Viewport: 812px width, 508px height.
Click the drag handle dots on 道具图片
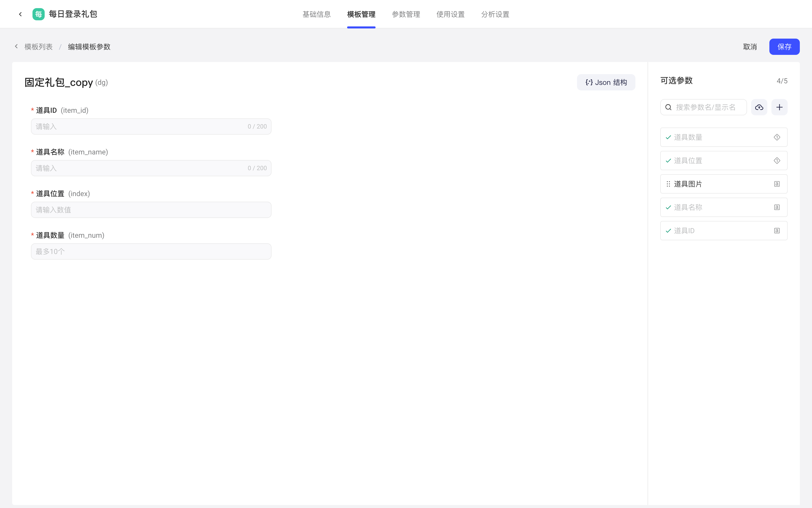668,184
